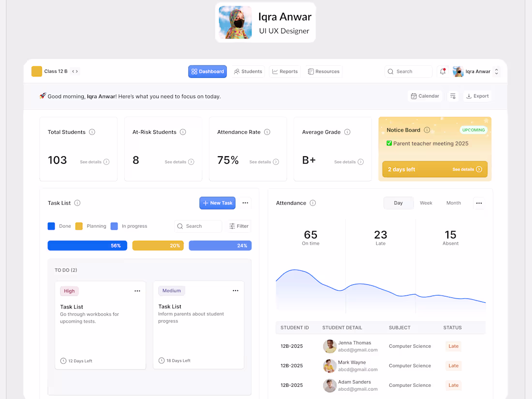
Task: Open the Filter options in Task List
Action: coord(239,226)
